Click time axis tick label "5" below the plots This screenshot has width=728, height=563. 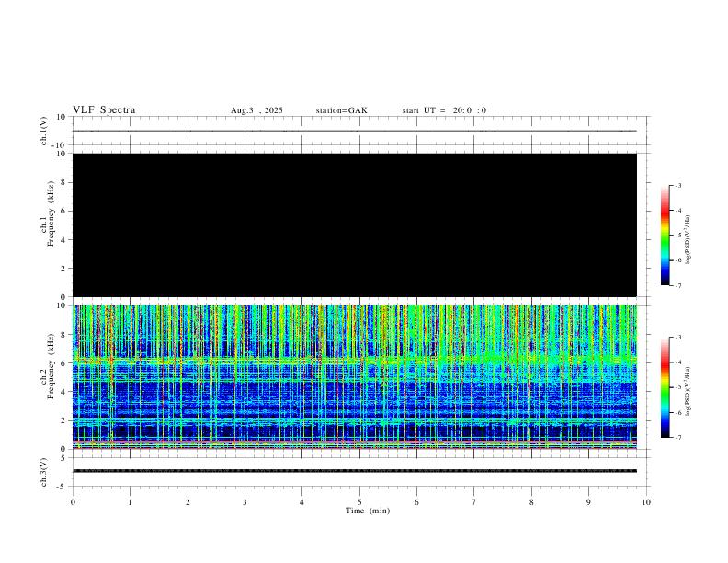point(359,502)
